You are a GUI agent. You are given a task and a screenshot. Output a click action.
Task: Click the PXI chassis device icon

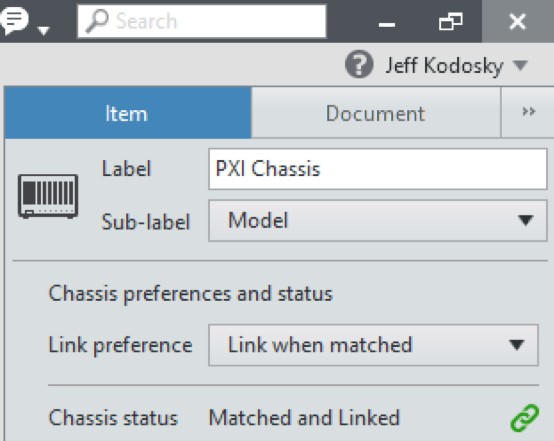(x=48, y=196)
